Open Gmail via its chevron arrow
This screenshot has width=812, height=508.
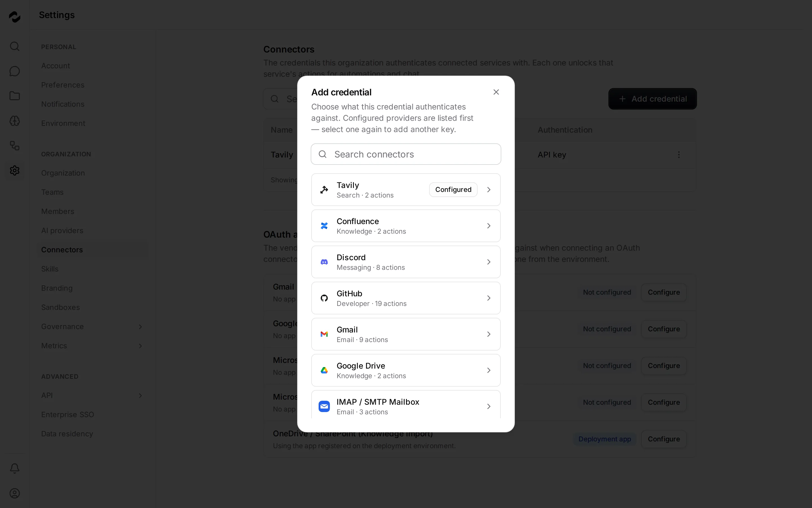click(x=489, y=334)
